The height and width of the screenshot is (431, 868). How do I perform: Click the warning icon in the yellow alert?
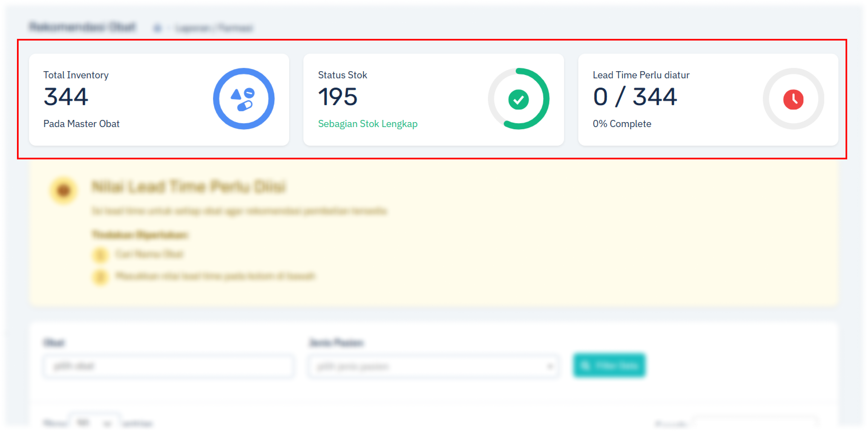coord(63,190)
